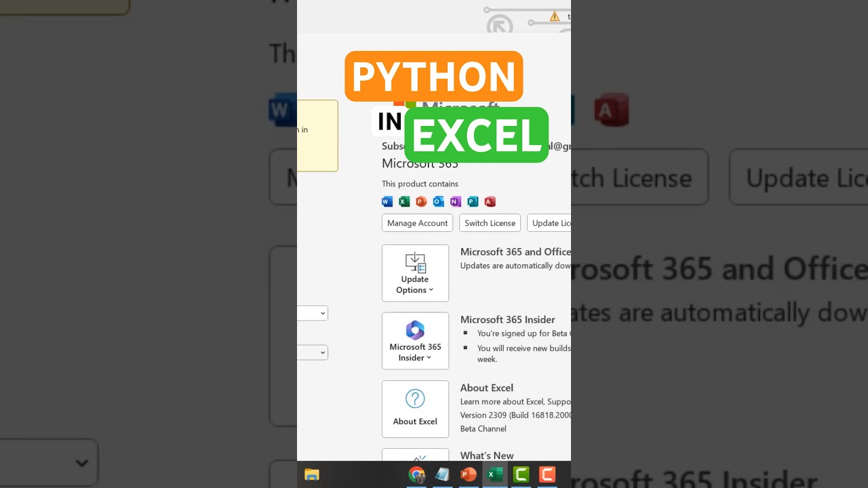
Task: Open Google Chrome from the taskbar
Action: coord(416,474)
